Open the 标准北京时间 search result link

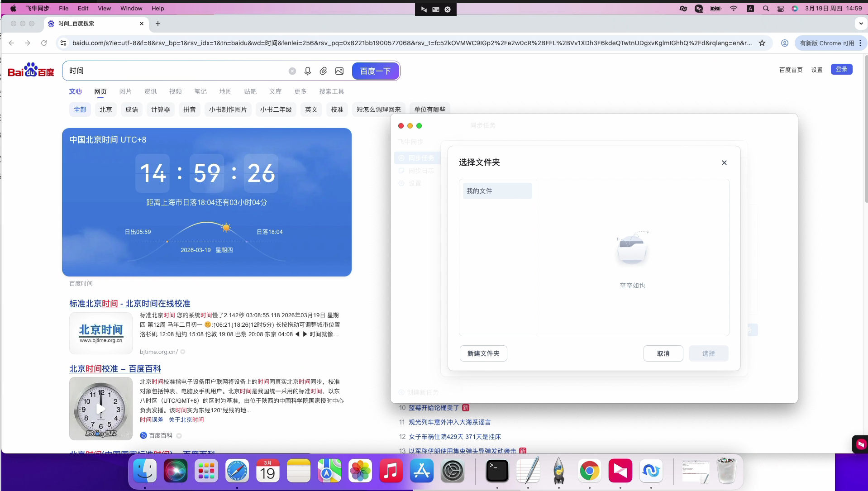point(129,304)
